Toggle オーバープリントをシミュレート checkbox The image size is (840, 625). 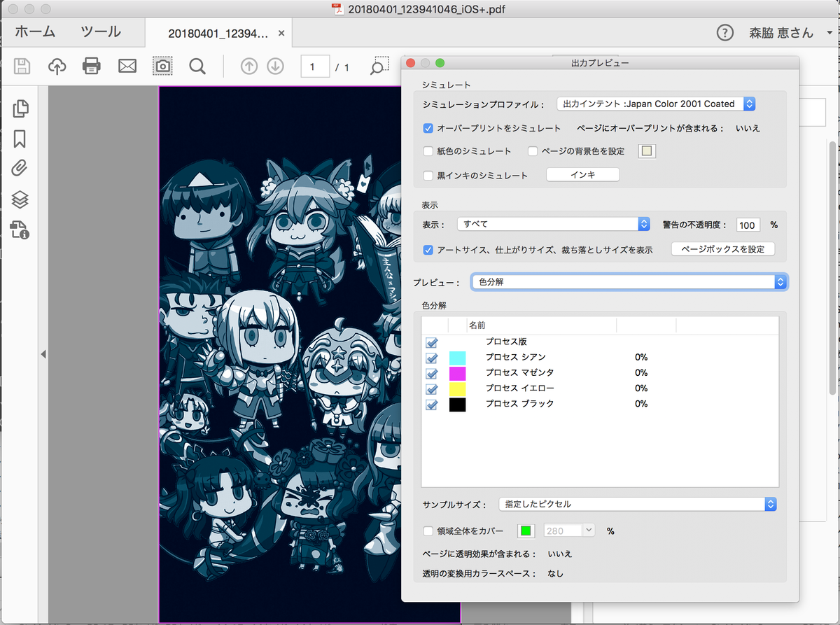point(428,128)
